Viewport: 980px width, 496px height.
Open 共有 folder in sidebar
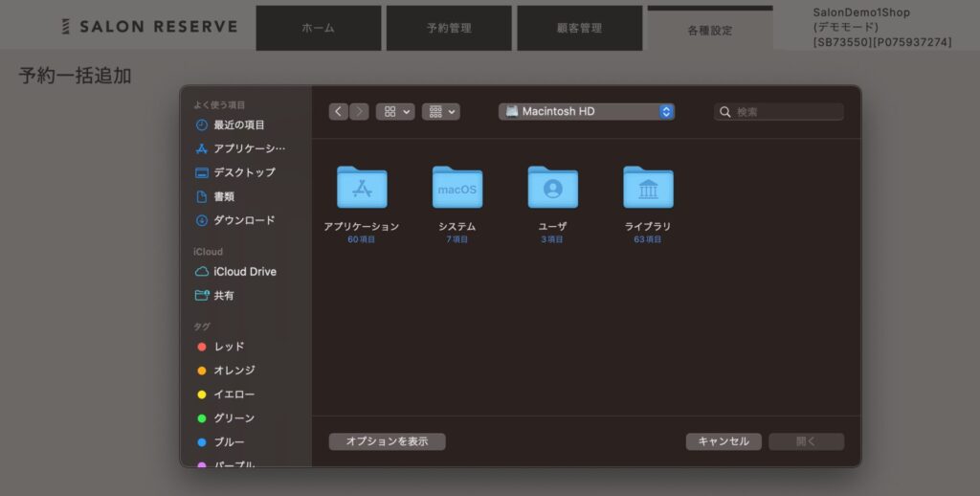pyautogui.click(x=223, y=296)
